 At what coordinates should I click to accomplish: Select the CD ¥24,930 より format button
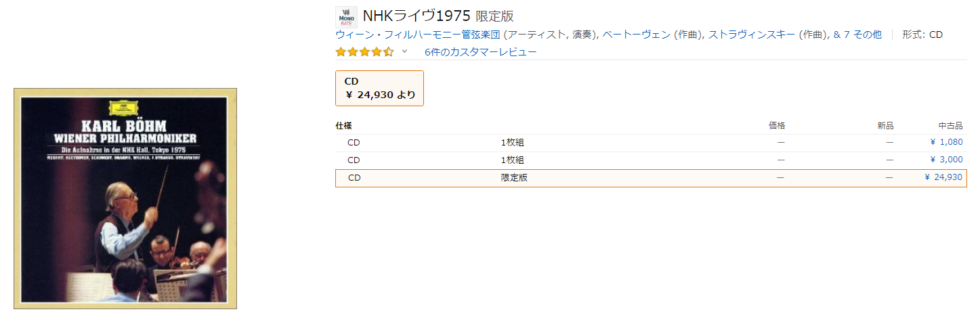[x=379, y=89]
